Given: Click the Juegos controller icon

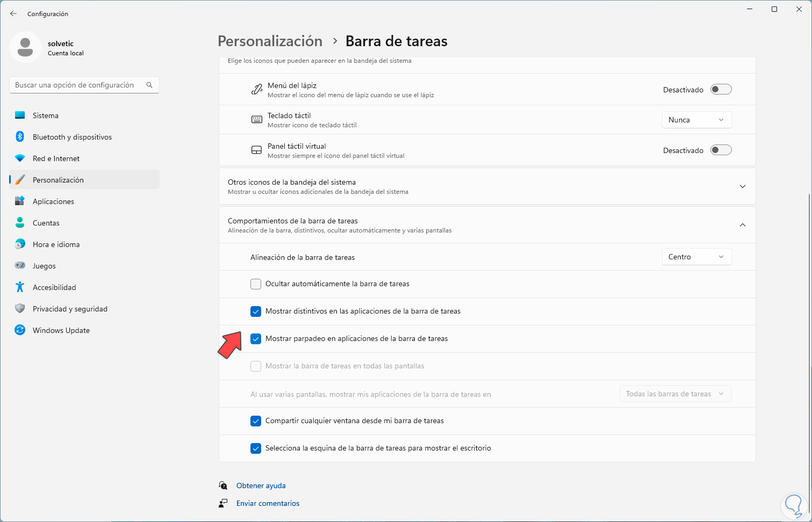Looking at the screenshot, I should [x=20, y=266].
